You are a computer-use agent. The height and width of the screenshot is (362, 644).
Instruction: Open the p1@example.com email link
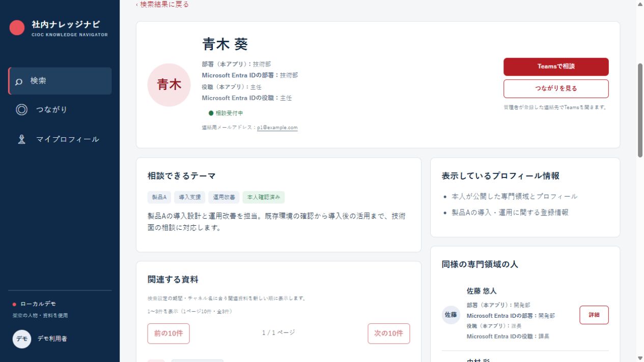(277, 128)
